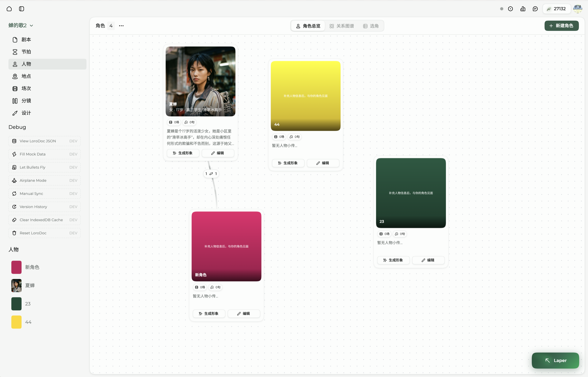Select the yellow 44 swatch in sidebar
The width and height of the screenshot is (588, 377).
point(16,322)
